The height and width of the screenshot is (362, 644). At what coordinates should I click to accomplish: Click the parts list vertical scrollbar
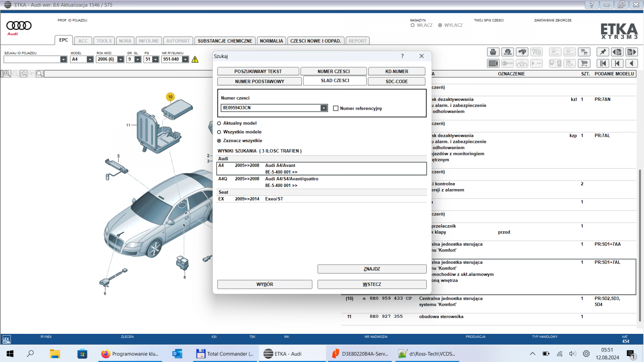click(x=640, y=245)
